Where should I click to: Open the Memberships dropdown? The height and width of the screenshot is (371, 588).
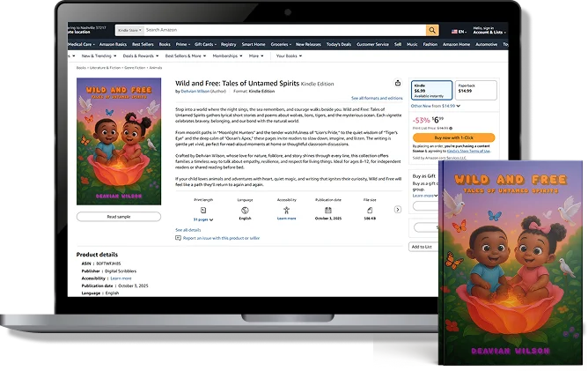coord(227,56)
